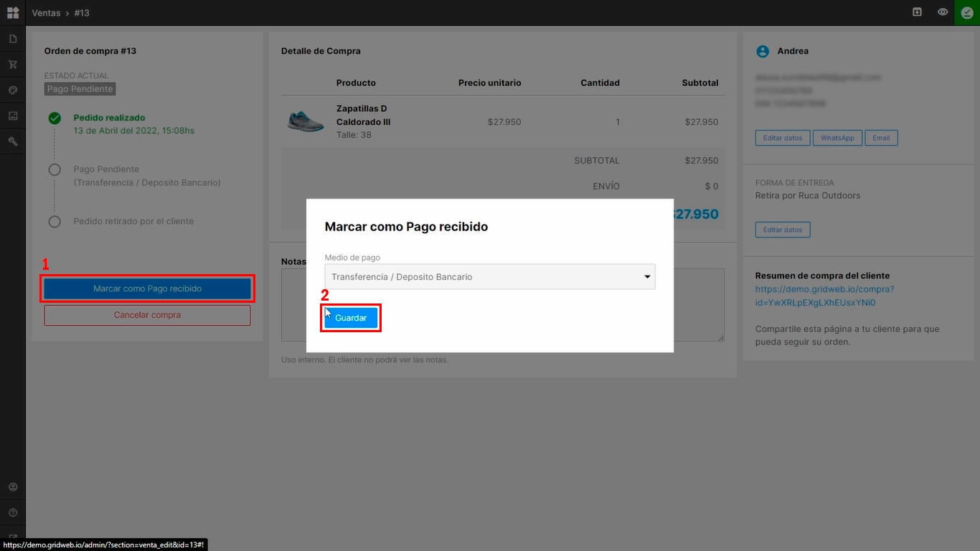
Task: Open the dashboard grid logo icon
Action: (12, 13)
